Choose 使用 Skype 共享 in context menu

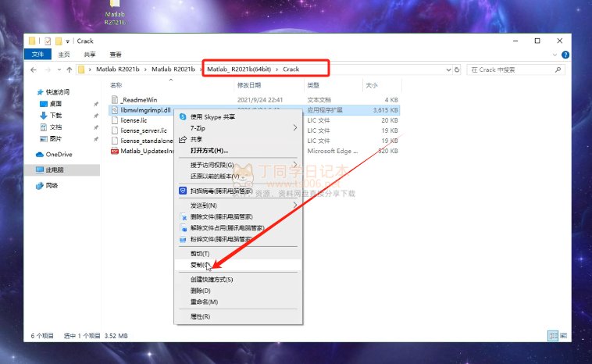[238, 117]
